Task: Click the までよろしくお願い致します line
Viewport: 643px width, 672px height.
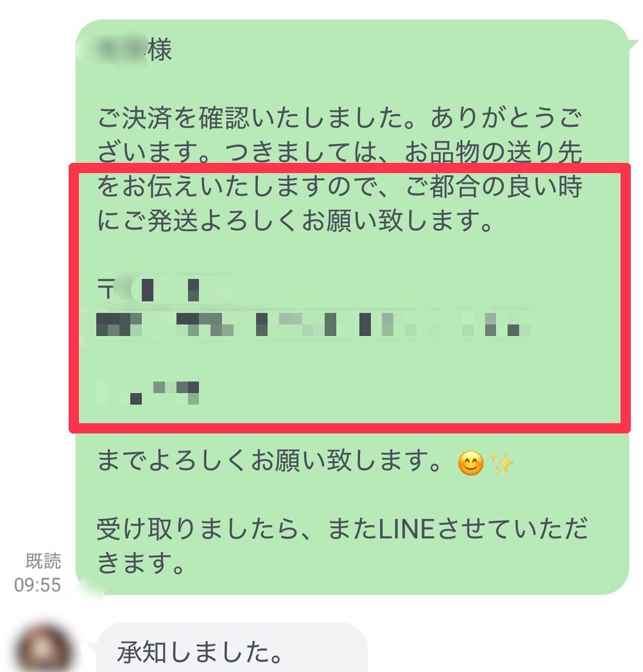Action: 269,462
